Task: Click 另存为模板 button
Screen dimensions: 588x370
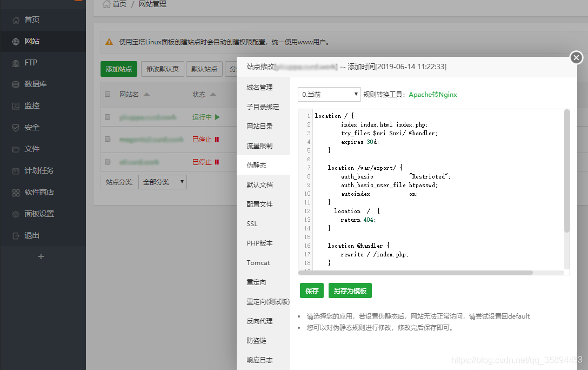Action: 350,291
